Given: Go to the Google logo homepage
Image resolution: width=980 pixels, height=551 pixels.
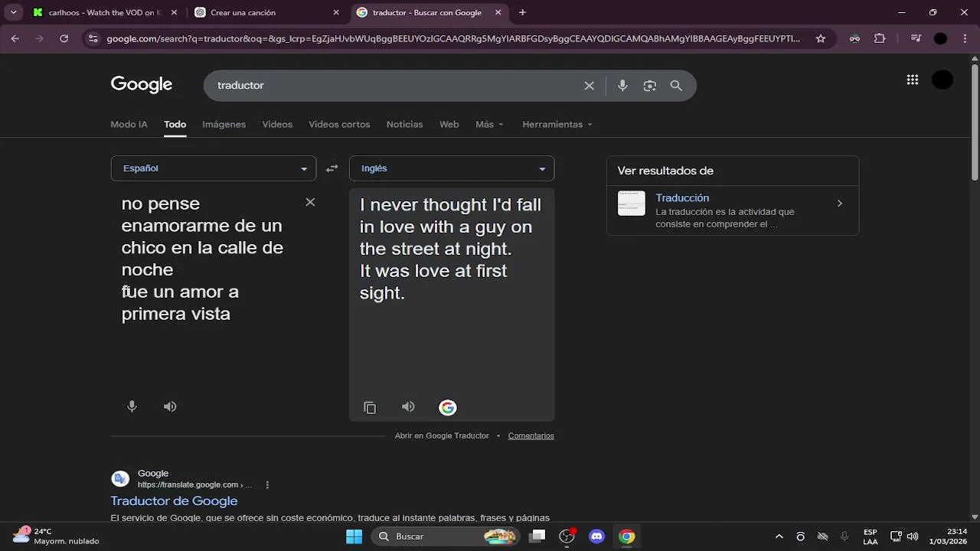Looking at the screenshot, I should [x=142, y=84].
